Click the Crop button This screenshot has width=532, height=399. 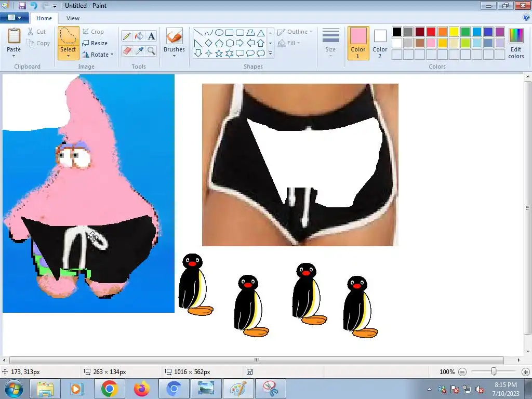[x=93, y=32]
